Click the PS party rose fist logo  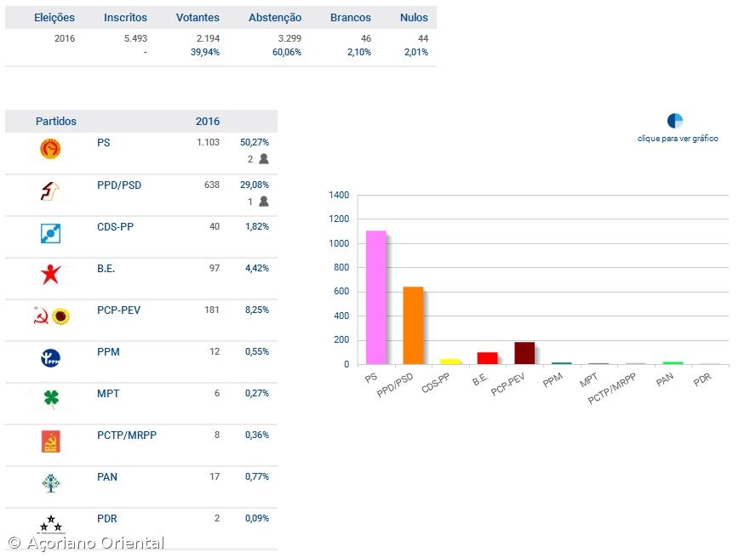click(x=50, y=150)
